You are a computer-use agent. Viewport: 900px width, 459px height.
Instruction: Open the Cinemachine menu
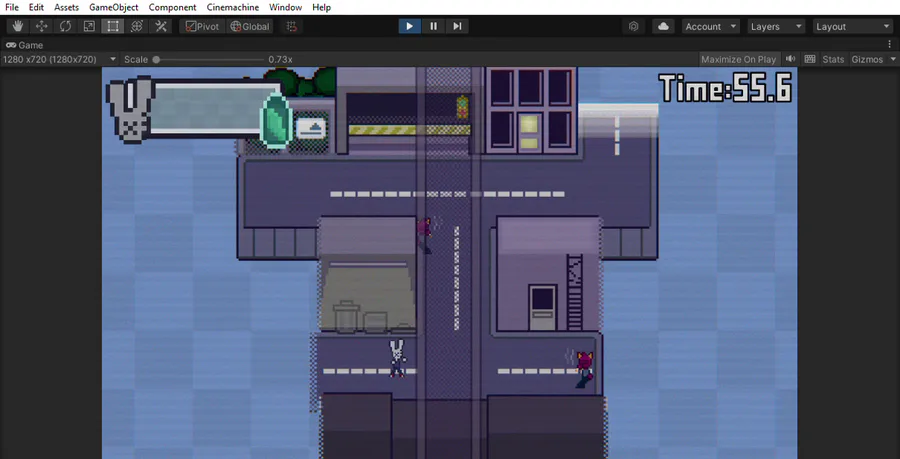[232, 7]
